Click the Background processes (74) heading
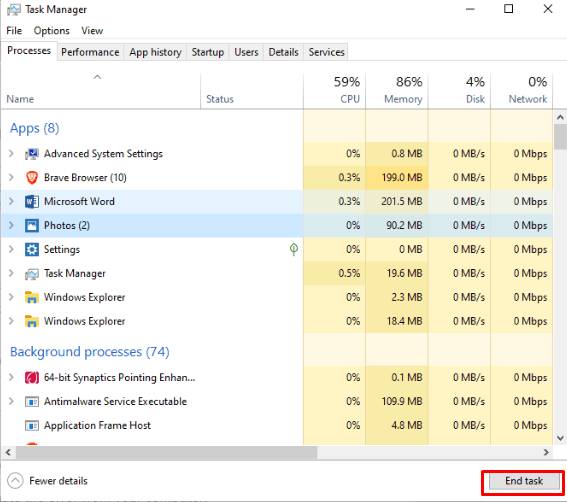 pos(90,352)
